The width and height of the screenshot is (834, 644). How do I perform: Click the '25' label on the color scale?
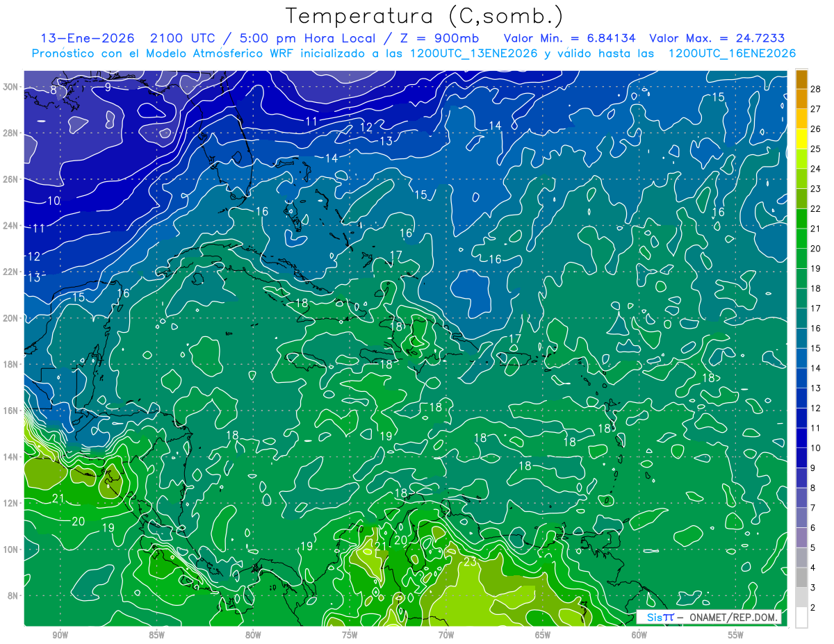point(816,149)
